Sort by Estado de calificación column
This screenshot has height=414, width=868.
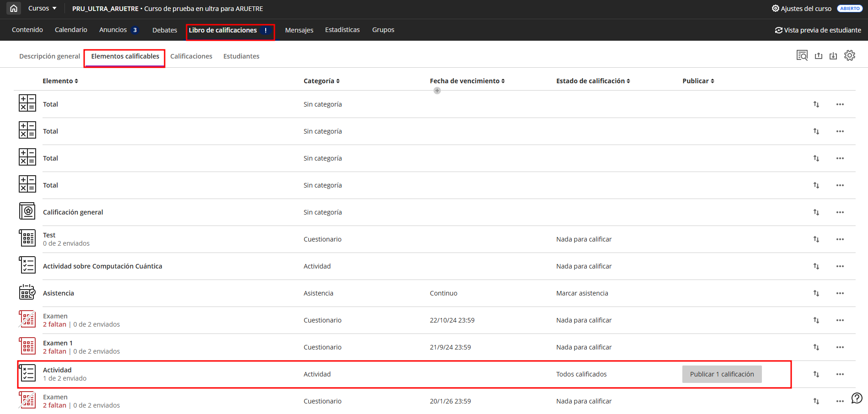pos(593,81)
